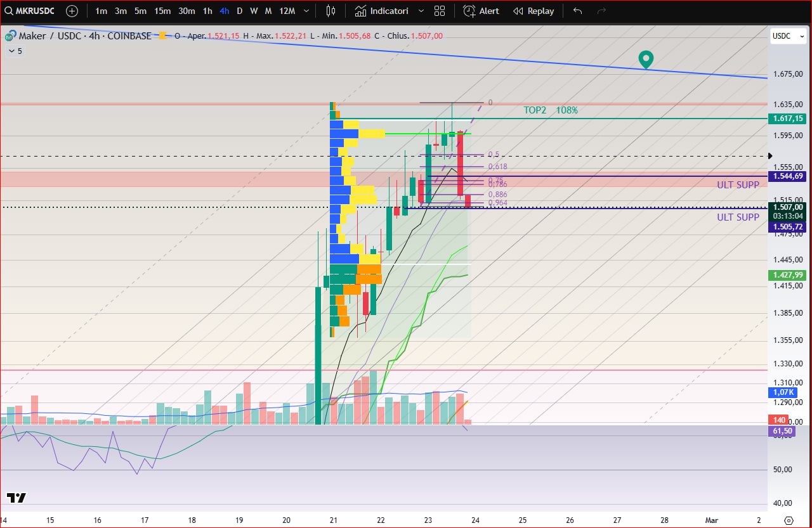
Task: Click the green pin marker on trendline
Action: pyautogui.click(x=646, y=60)
